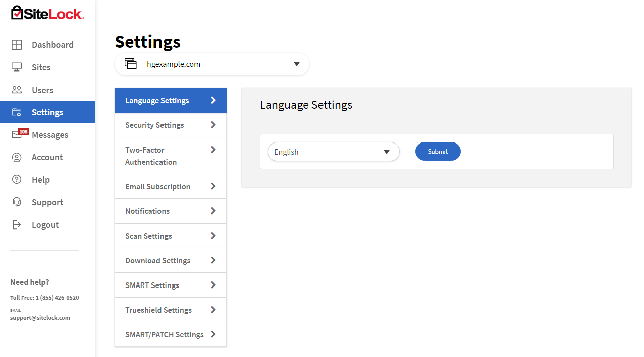Click the Sites monitor icon

(x=17, y=67)
